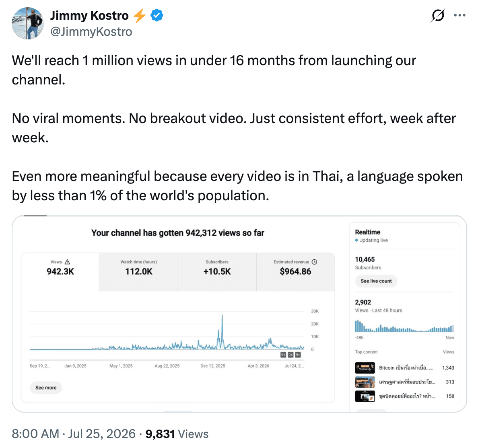Open the @JimmyKostro handle link

point(91,32)
